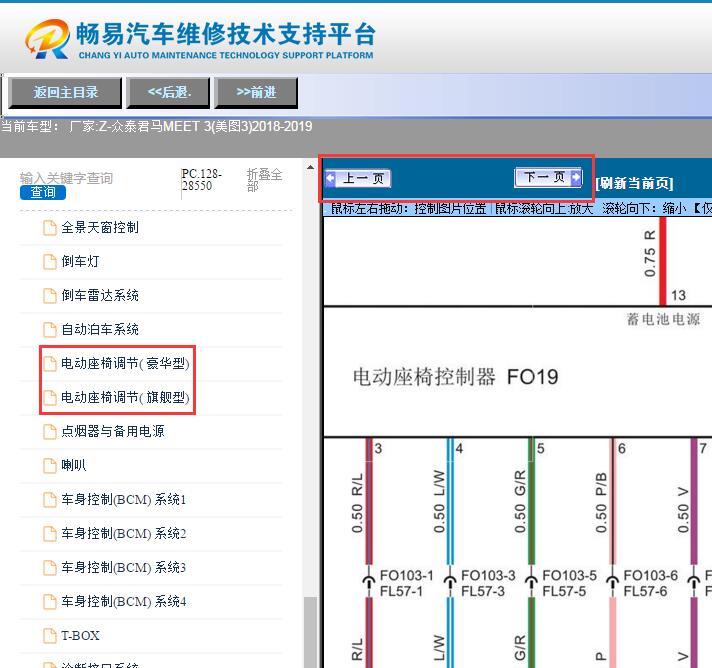
Task: Click document icon beside 点烟器与备用电源
Action: point(49,432)
